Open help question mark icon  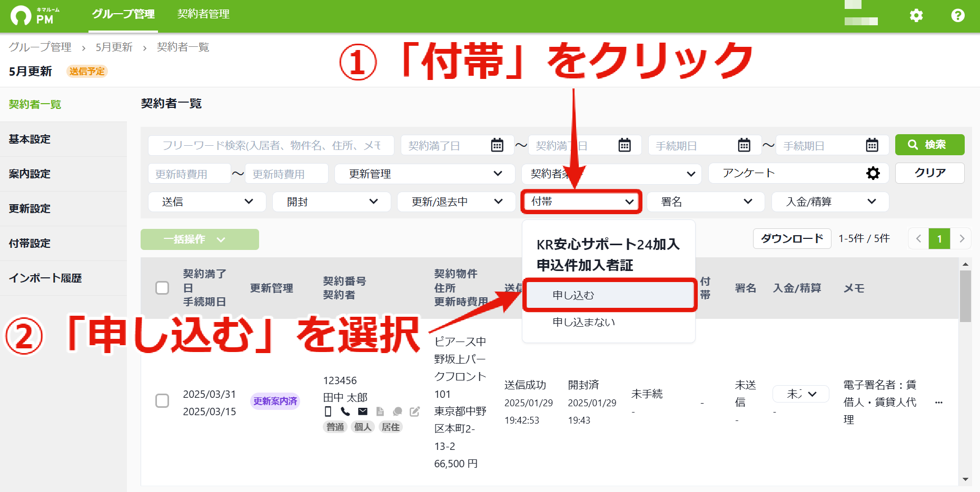coord(958,15)
